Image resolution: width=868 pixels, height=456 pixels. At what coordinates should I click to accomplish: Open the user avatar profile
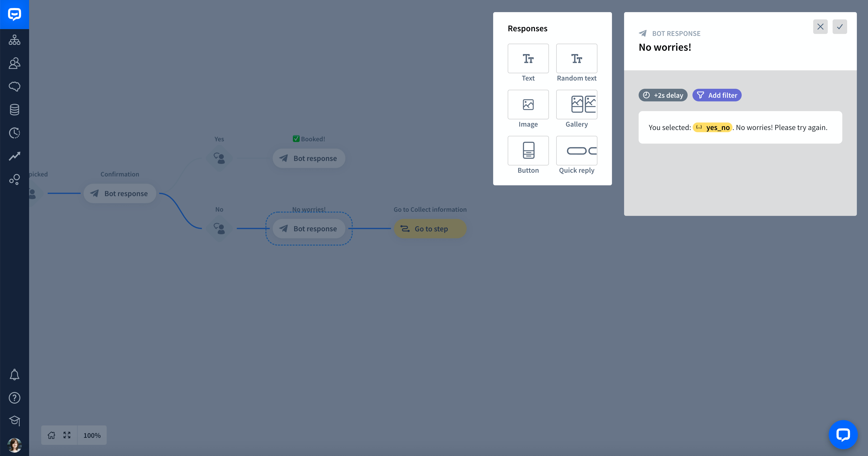(x=15, y=445)
